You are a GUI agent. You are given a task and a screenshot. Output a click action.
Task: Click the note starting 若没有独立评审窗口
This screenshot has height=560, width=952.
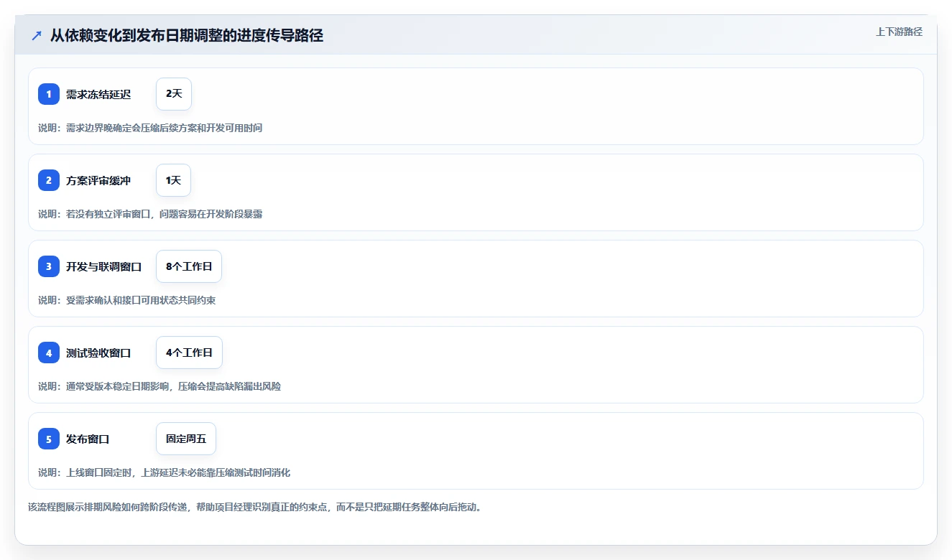(150, 214)
